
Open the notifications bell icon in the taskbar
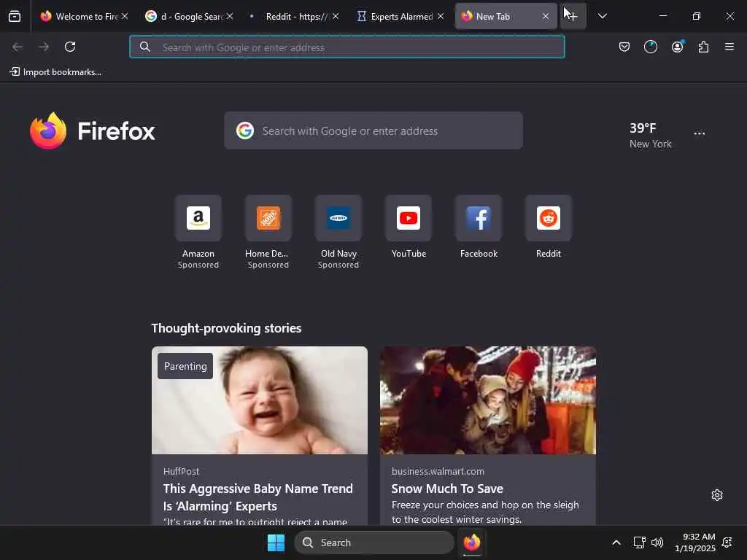[727, 542]
